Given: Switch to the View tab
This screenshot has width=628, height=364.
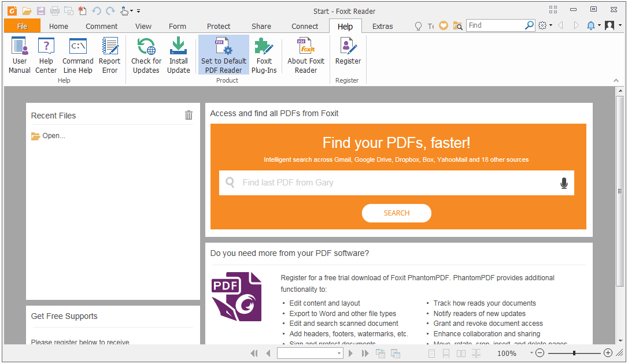Looking at the screenshot, I should tap(143, 27).
